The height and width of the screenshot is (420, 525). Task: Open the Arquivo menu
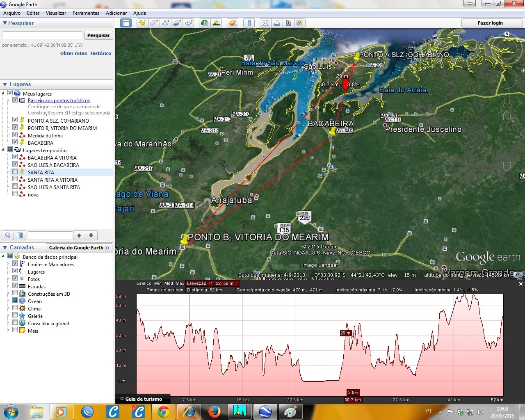(x=12, y=13)
